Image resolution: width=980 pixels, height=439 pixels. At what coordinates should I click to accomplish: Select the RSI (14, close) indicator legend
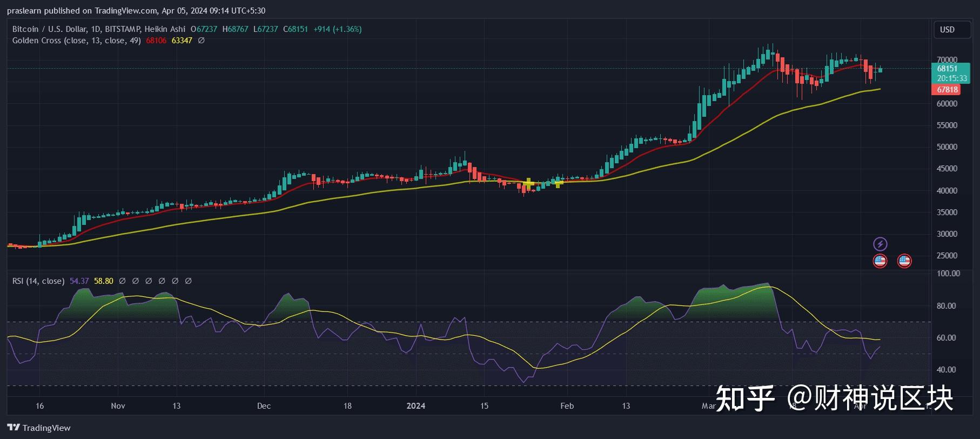coord(38,281)
